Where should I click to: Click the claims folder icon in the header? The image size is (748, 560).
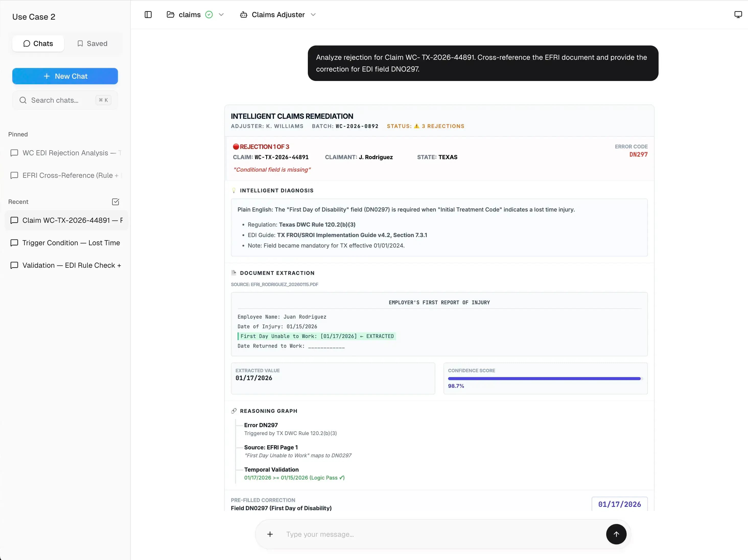(x=171, y=15)
